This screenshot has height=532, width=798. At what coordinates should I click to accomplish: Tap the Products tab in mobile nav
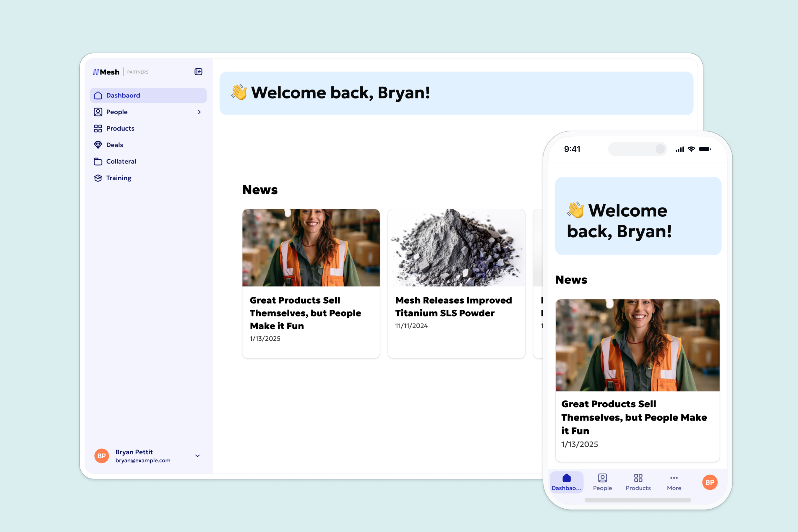(x=638, y=482)
